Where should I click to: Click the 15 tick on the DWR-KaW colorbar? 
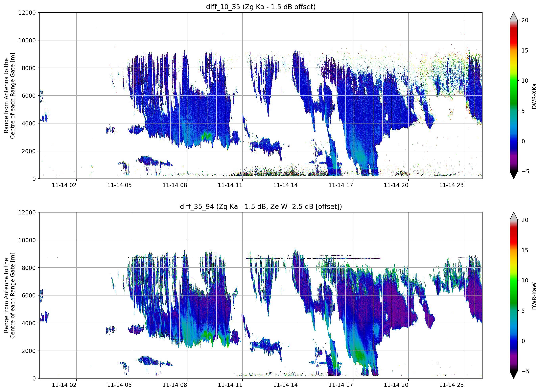point(525,250)
